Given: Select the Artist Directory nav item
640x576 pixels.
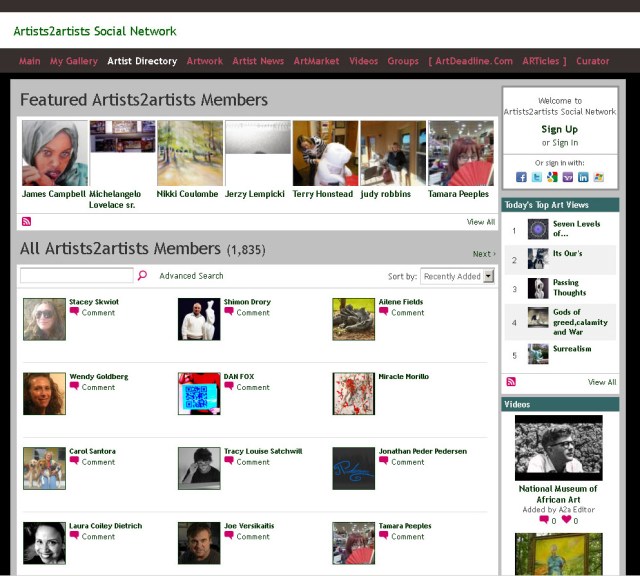Looking at the screenshot, I should point(142,61).
